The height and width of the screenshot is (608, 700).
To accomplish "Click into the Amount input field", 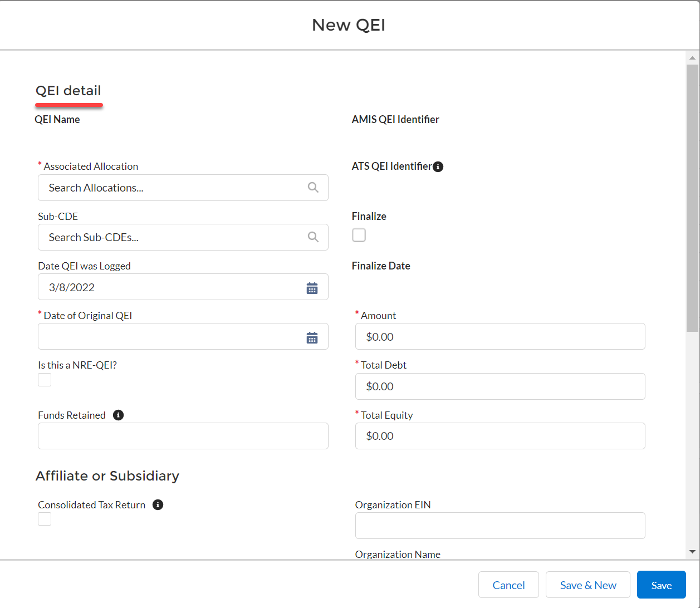I will pyautogui.click(x=500, y=337).
